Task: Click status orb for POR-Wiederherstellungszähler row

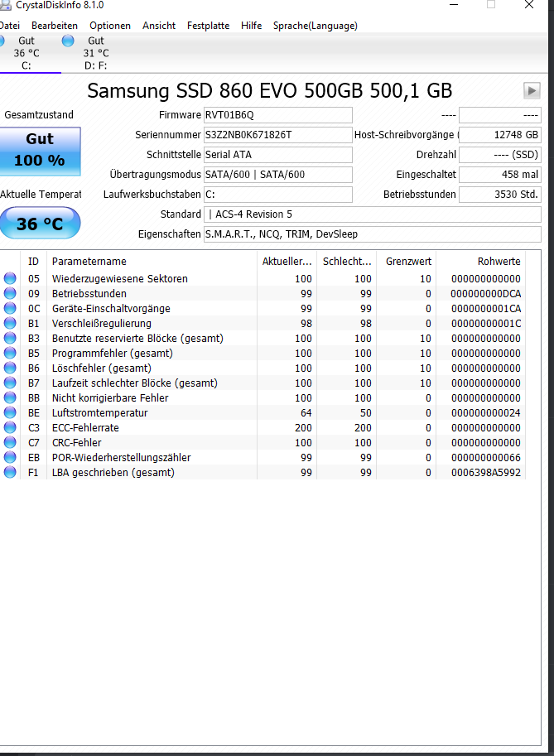Action: 10,457
